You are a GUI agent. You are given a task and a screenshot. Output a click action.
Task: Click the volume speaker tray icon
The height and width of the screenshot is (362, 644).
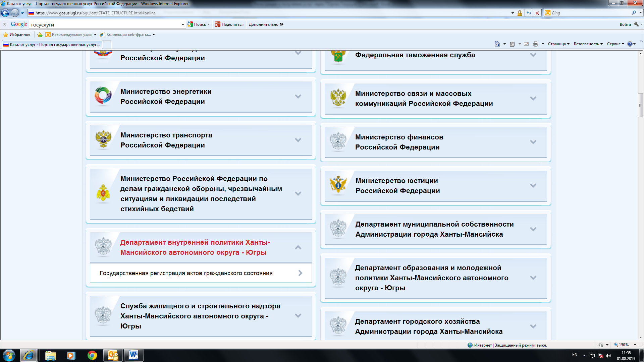(x=608, y=356)
